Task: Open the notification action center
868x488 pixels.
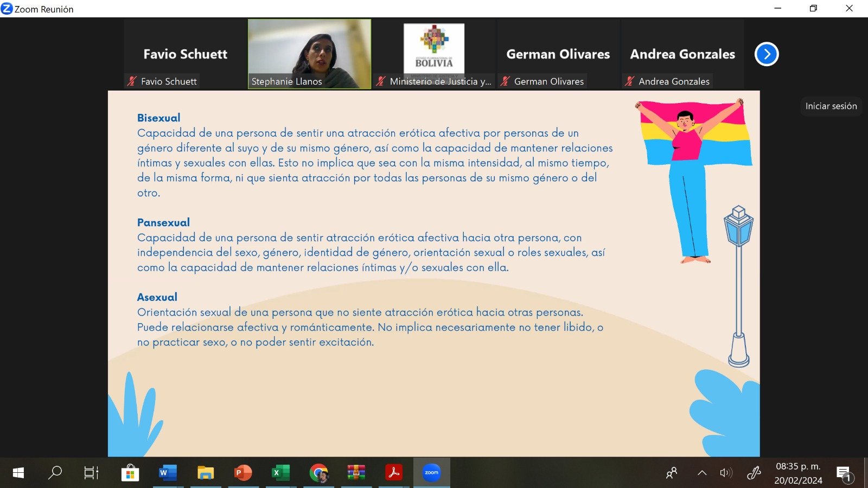Action: pyautogui.click(x=844, y=473)
